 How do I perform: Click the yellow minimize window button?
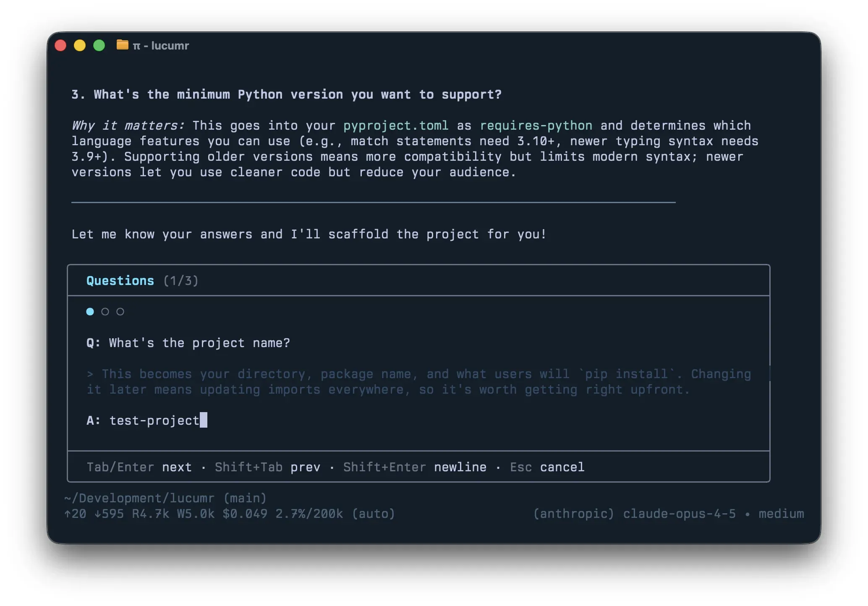tap(80, 45)
